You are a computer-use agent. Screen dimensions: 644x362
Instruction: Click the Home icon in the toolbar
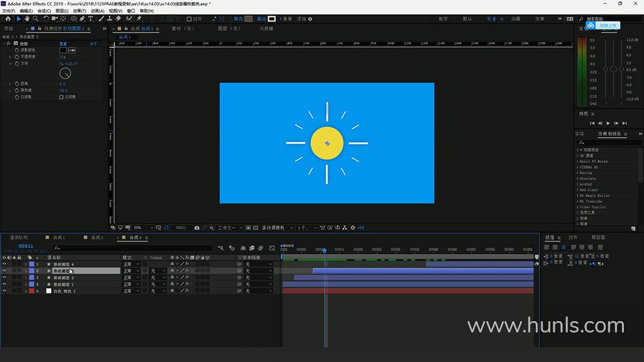pos(8,19)
